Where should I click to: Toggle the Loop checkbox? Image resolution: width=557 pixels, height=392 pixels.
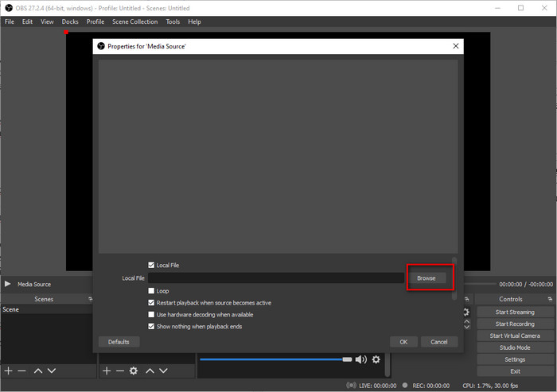click(151, 291)
